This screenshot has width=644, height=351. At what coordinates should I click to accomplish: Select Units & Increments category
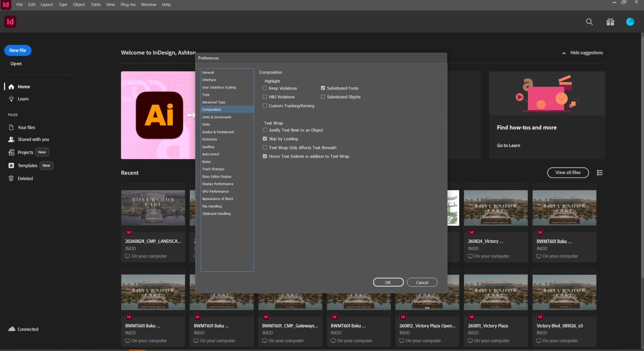point(227,117)
